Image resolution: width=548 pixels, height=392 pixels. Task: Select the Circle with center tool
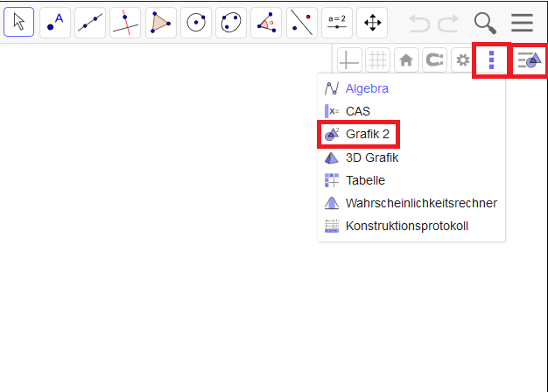(x=196, y=23)
